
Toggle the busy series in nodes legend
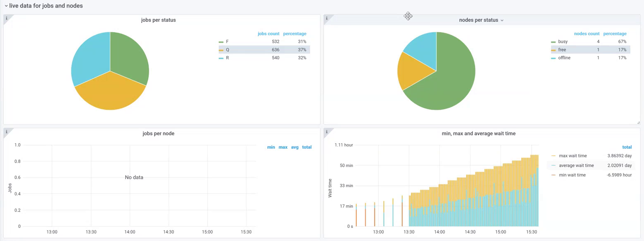(563, 42)
